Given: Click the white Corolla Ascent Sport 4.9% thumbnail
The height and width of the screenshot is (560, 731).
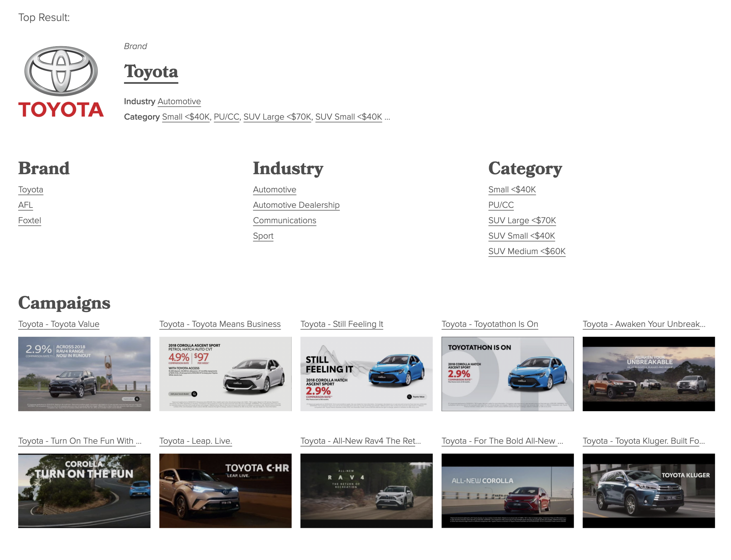Looking at the screenshot, I should point(225,374).
